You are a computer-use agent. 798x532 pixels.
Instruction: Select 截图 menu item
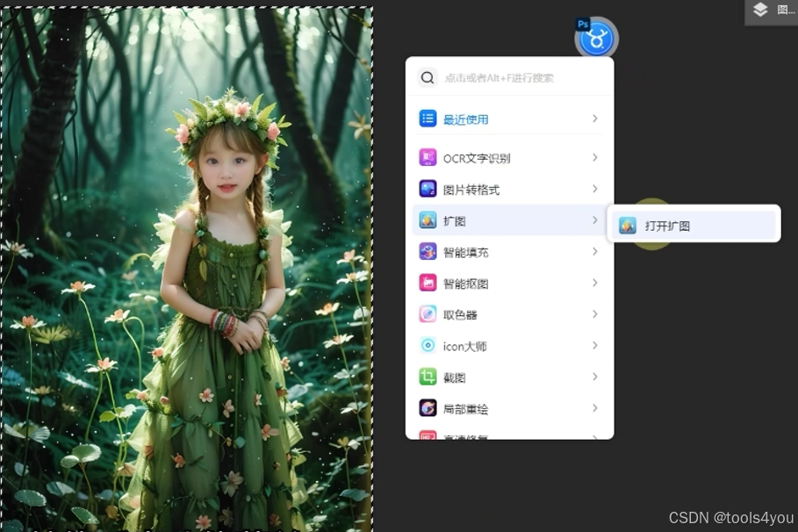509,377
